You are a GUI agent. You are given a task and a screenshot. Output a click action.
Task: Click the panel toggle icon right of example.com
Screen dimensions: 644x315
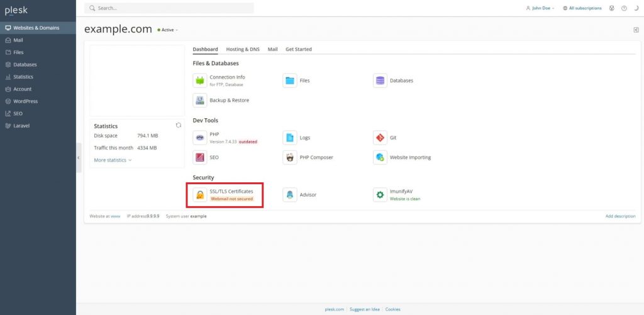pos(636,30)
